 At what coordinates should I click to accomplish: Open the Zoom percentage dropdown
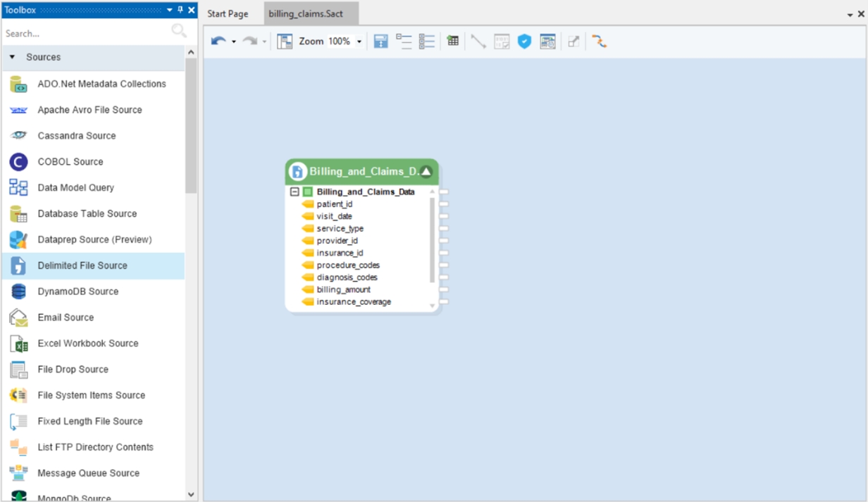[x=359, y=42]
